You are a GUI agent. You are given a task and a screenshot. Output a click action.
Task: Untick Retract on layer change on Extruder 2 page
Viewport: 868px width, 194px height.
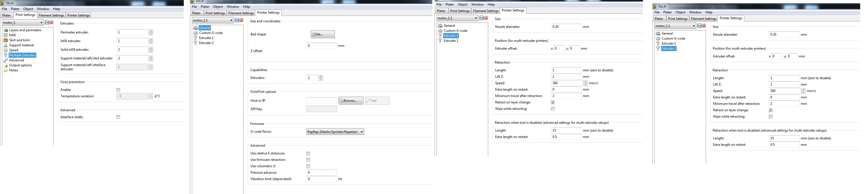click(x=771, y=110)
